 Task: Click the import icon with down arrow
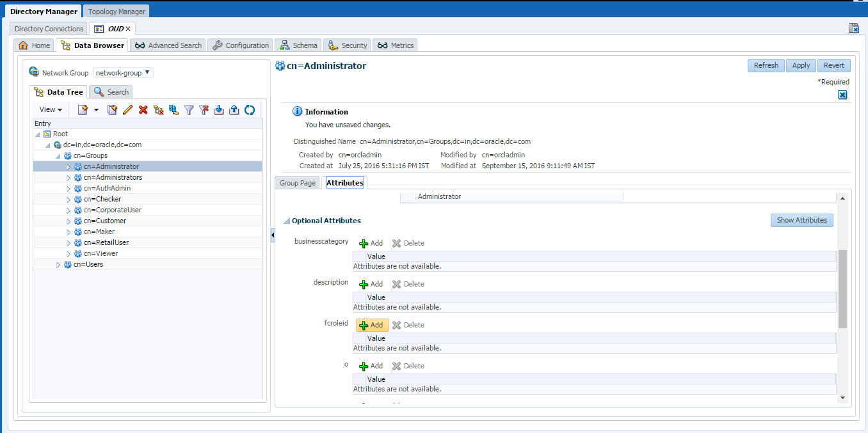(219, 110)
